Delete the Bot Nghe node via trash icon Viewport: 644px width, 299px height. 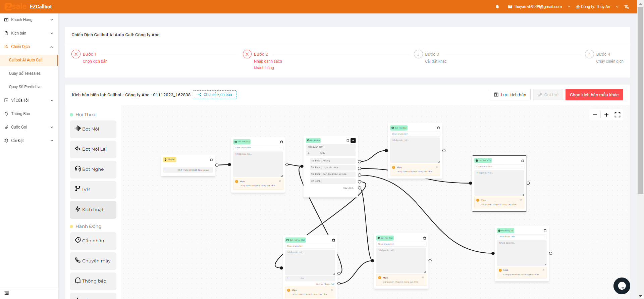pyautogui.click(x=348, y=141)
